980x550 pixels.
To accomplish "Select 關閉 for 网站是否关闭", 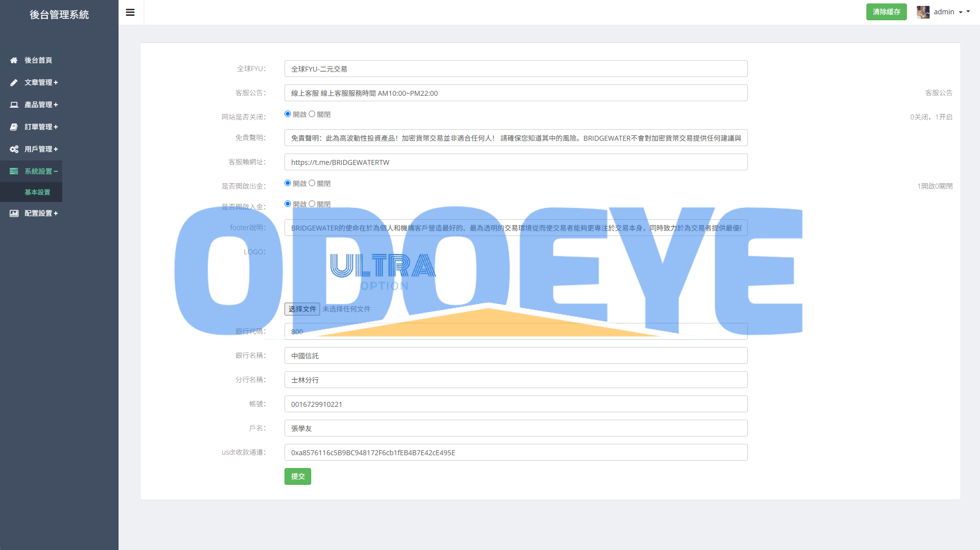I will pos(312,114).
